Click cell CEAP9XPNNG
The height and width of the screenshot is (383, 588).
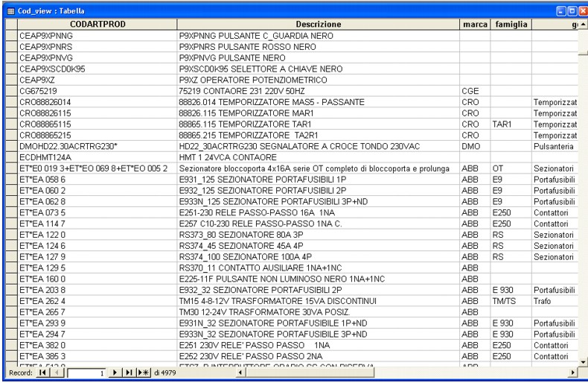(x=98, y=36)
